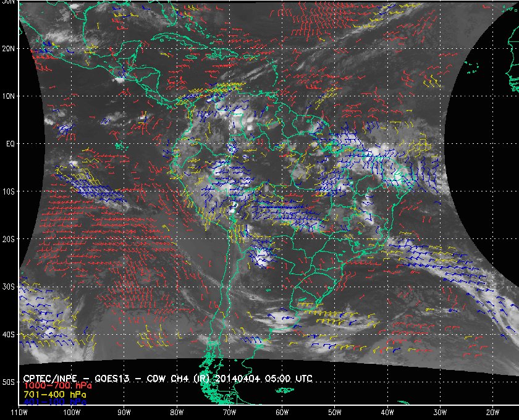Click the 110W longitude axis label
Viewport: 519px width, 420px height.
point(19,413)
